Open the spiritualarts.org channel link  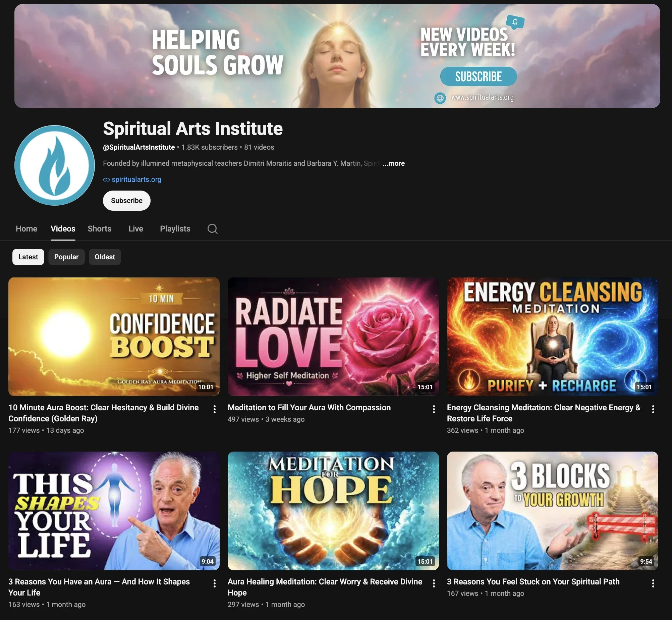[x=136, y=179]
